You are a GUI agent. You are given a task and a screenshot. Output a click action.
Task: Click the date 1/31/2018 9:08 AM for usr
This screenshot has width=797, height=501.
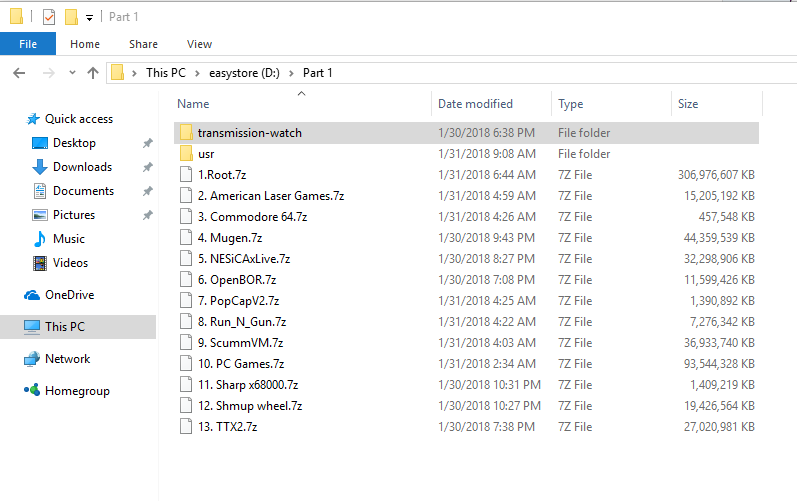[487, 154]
